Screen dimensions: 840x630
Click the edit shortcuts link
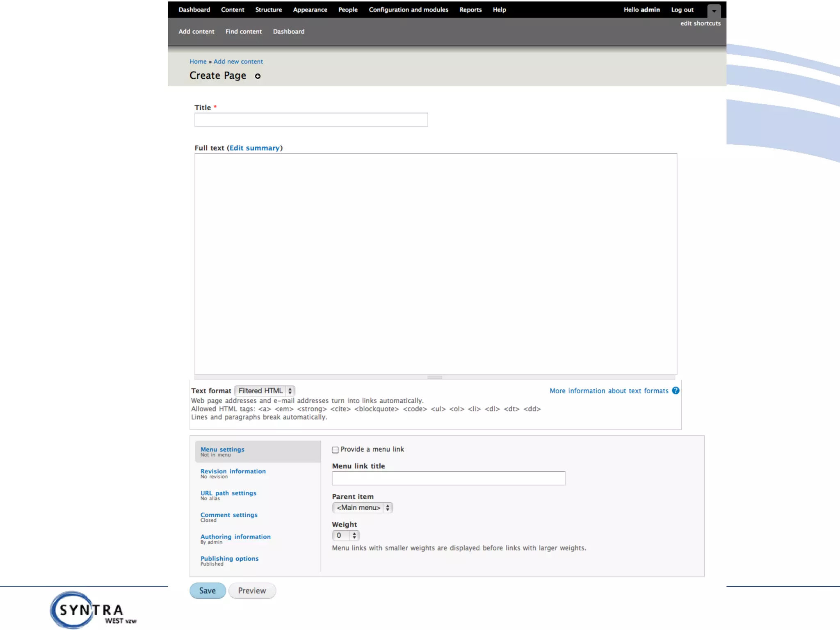(700, 23)
